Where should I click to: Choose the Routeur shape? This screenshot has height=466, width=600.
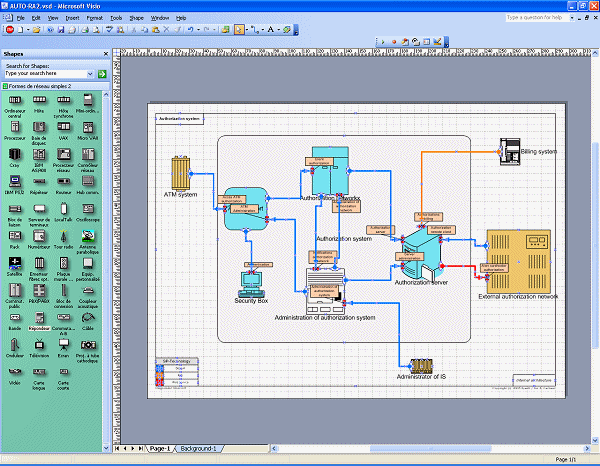click(x=64, y=185)
